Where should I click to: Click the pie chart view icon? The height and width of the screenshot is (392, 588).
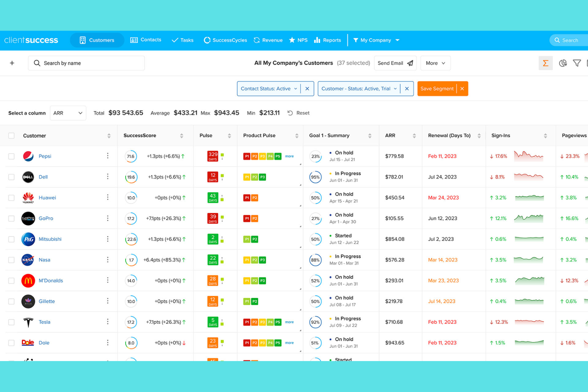point(563,63)
